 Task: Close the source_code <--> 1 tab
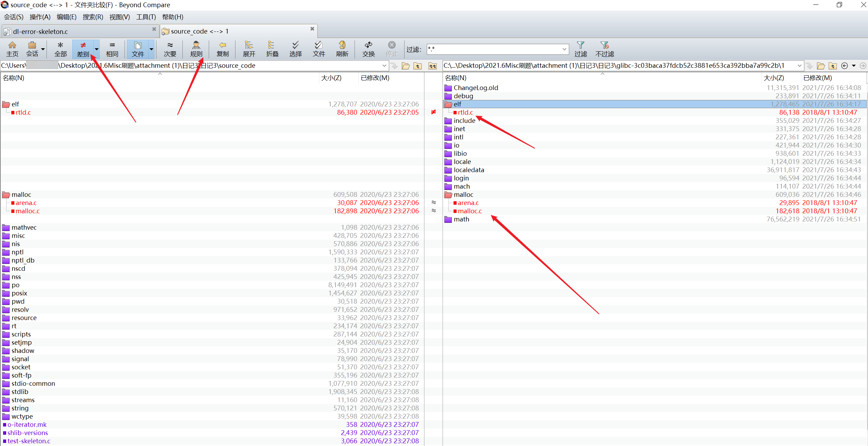coord(312,29)
